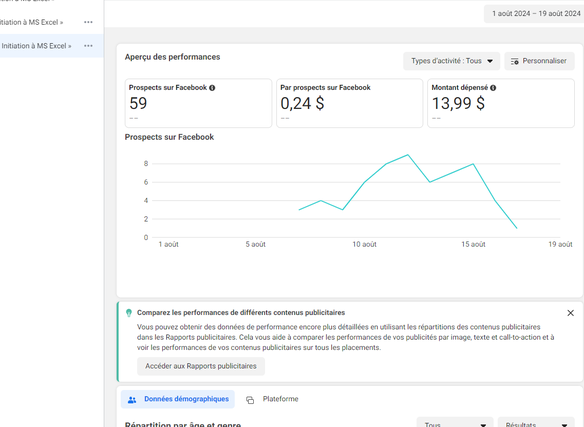
Task: Click chart peak point near 12 août
Action: tap(408, 155)
